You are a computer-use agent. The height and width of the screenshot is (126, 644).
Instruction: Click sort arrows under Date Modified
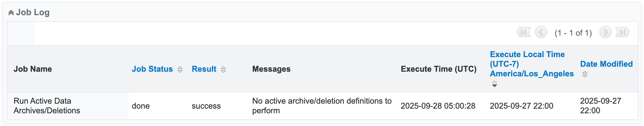[x=585, y=74]
